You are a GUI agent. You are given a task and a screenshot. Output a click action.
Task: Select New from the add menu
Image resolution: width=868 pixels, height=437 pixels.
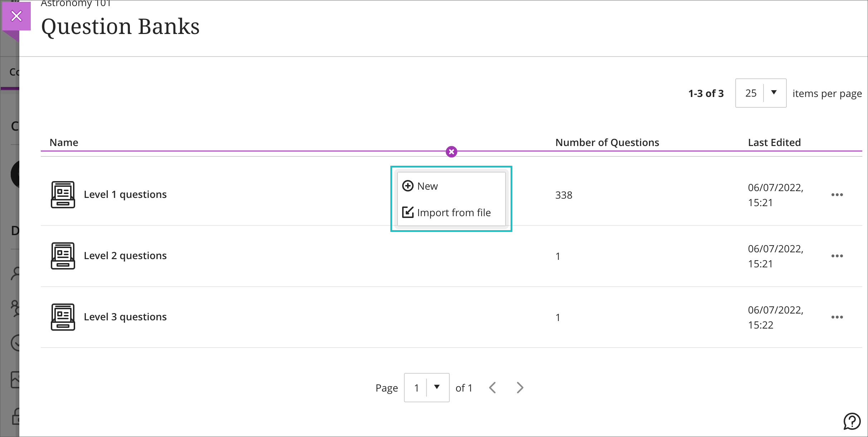click(x=427, y=186)
